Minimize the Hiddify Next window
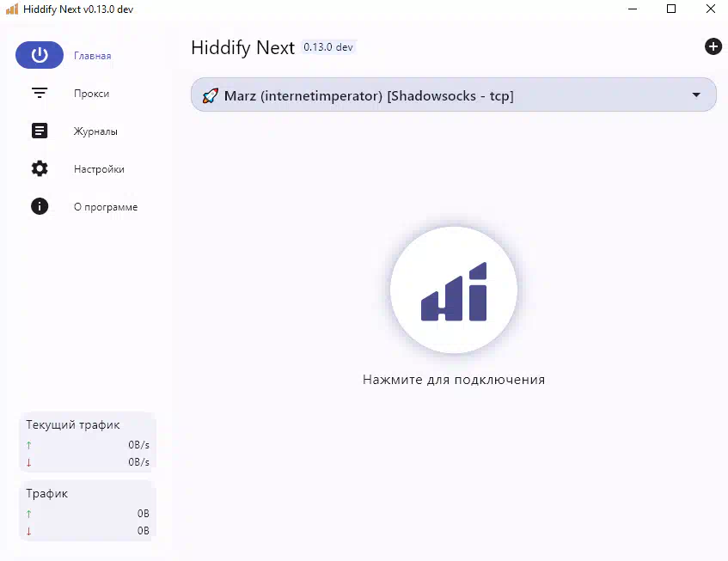This screenshot has width=728, height=561. [x=633, y=9]
